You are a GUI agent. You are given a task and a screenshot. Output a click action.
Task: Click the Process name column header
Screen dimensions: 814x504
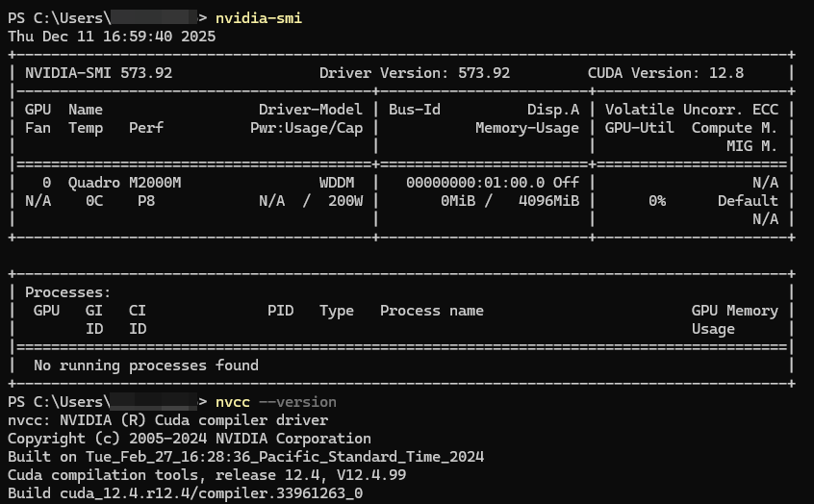pyautogui.click(x=432, y=311)
